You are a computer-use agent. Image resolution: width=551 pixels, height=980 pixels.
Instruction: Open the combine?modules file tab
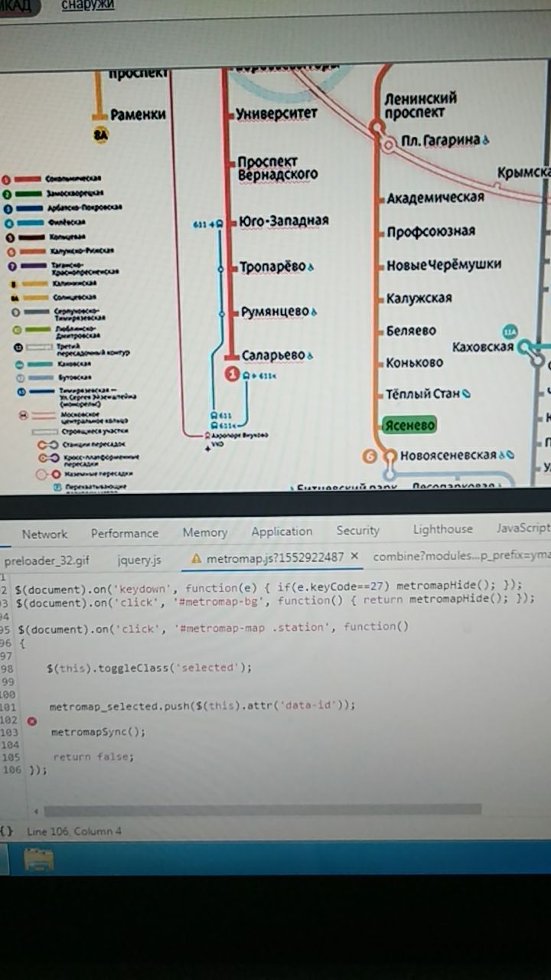(461, 557)
